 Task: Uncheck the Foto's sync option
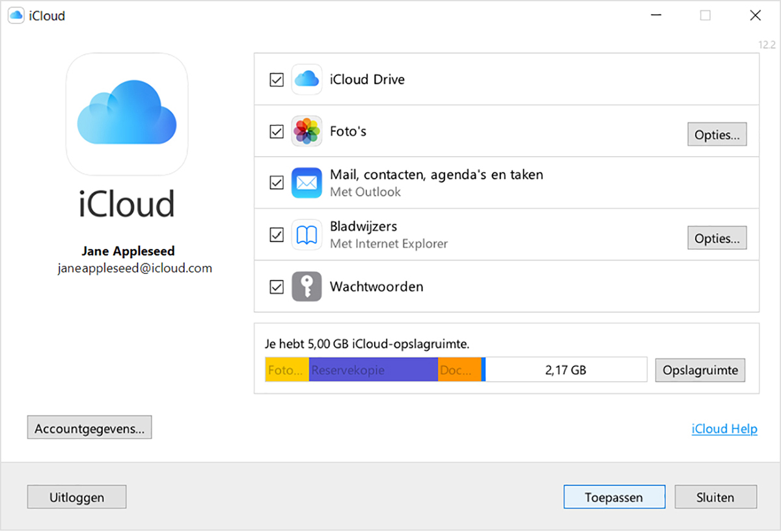click(276, 131)
